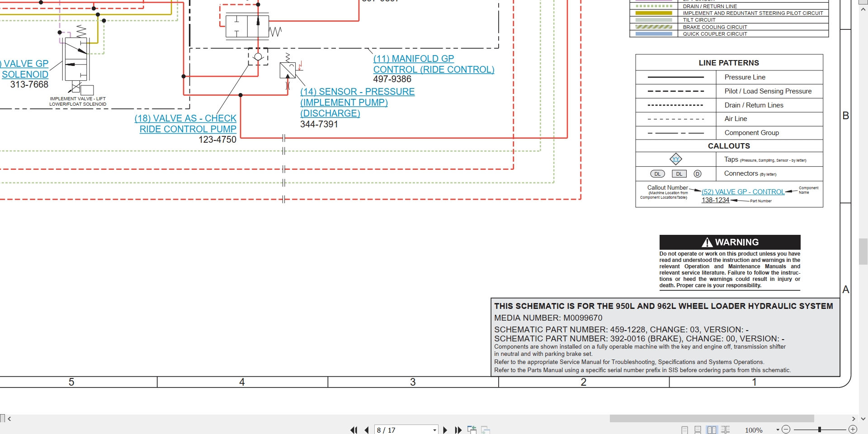The width and height of the screenshot is (868, 434).
Task: Jump to the last page
Action: pyautogui.click(x=458, y=430)
